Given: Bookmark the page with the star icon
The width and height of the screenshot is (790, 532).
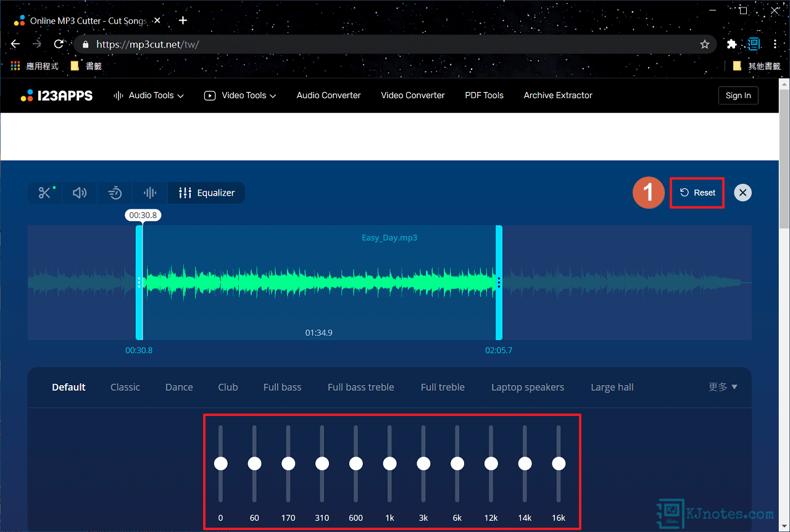Looking at the screenshot, I should [x=704, y=44].
